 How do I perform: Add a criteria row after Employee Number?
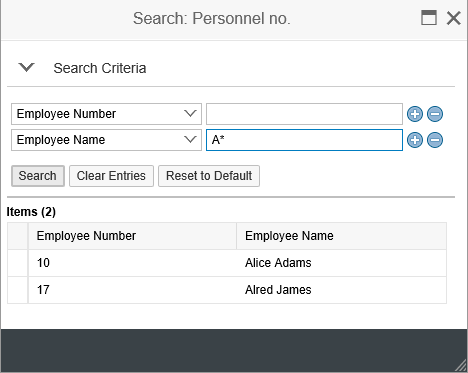point(415,114)
